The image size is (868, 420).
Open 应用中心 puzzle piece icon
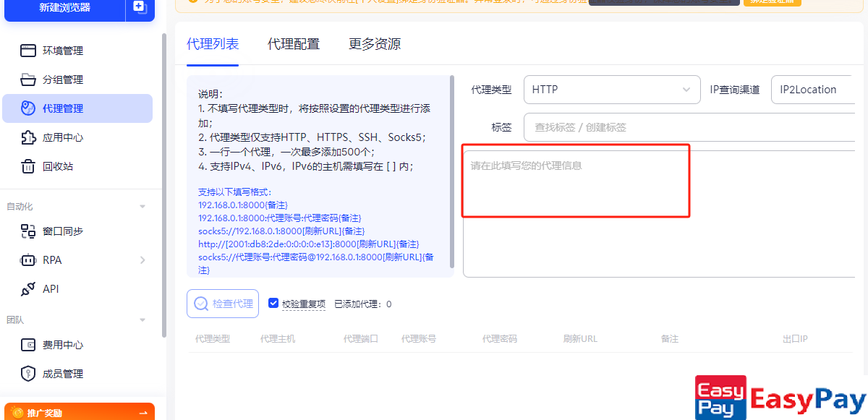tap(28, 137)
